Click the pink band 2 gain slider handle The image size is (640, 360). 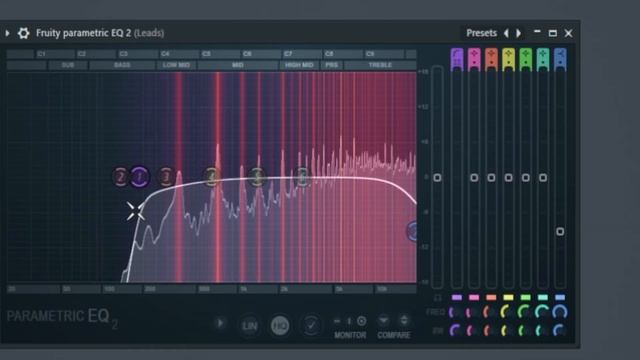(474, 178)
